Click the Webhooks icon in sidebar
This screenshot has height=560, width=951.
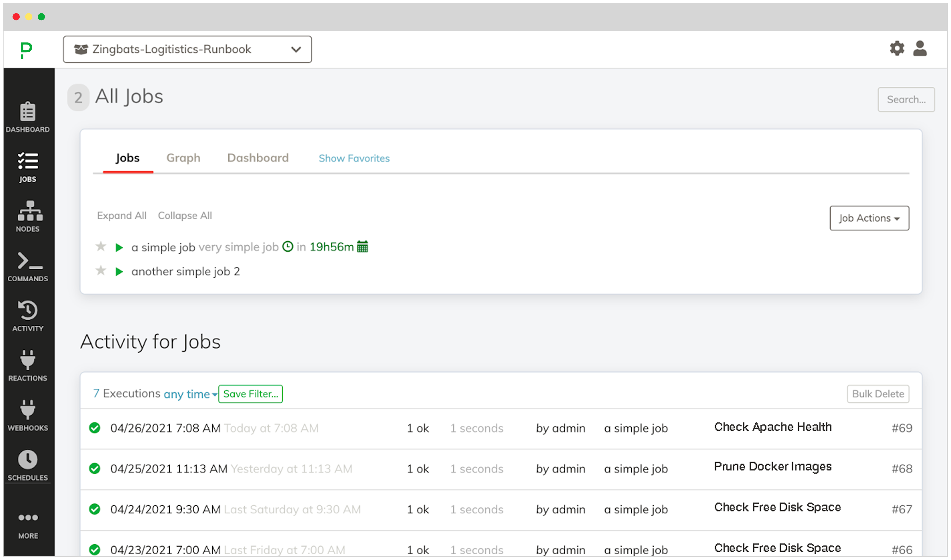point(28,410)
